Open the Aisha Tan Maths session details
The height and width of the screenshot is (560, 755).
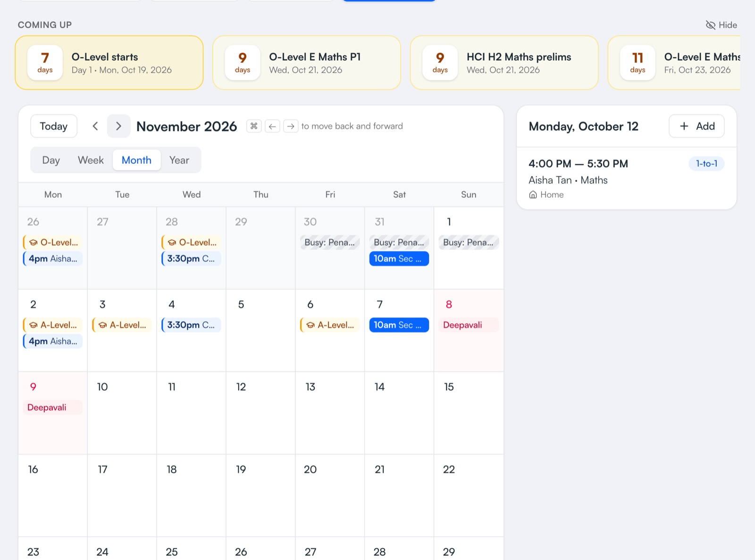pos(627,178)
